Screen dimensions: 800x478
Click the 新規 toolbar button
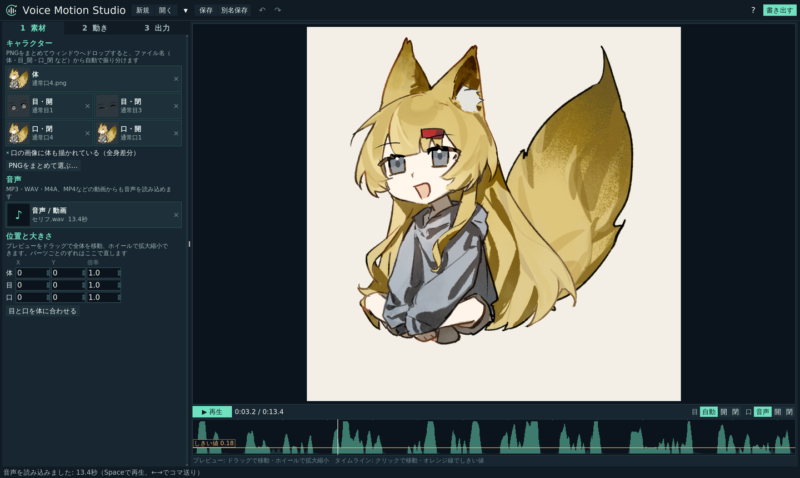tap(142, 10)
